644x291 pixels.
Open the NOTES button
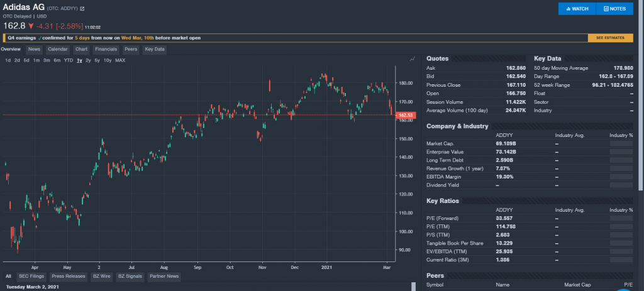click(x=614, y=9)
